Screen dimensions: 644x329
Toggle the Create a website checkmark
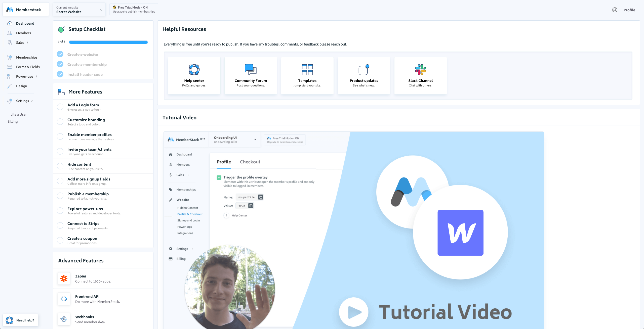60,54
